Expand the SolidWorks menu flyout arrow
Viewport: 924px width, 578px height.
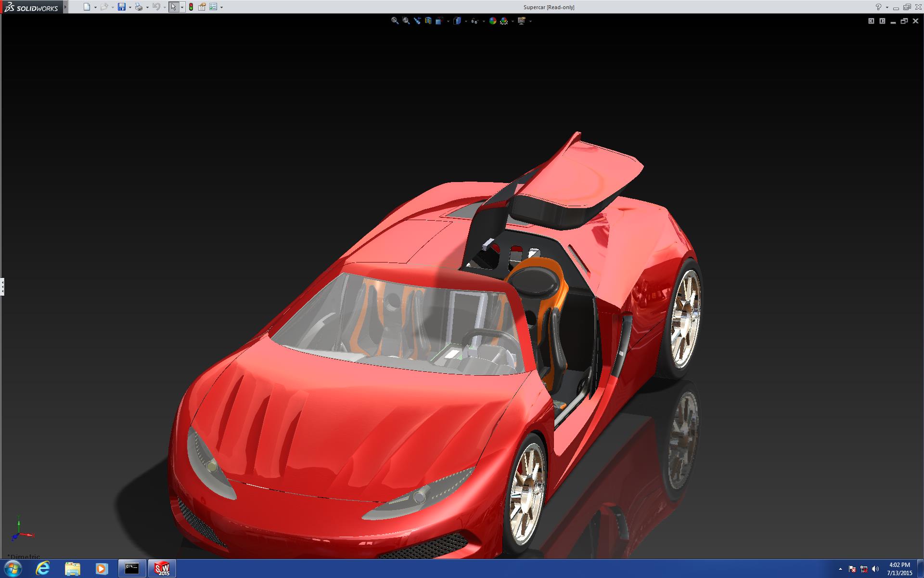click(x=65, y=7)
